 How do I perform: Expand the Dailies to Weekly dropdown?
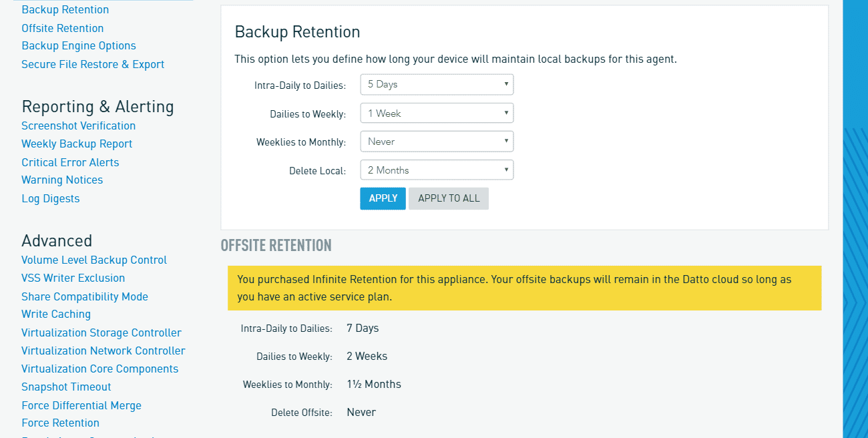coord(436,114)
